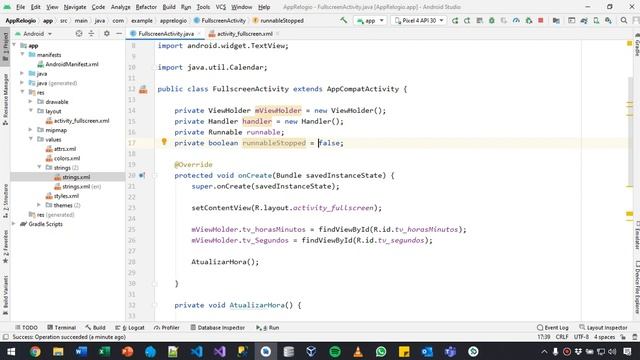
Task: Open the Profiler tool window
Action: point(167,327)
